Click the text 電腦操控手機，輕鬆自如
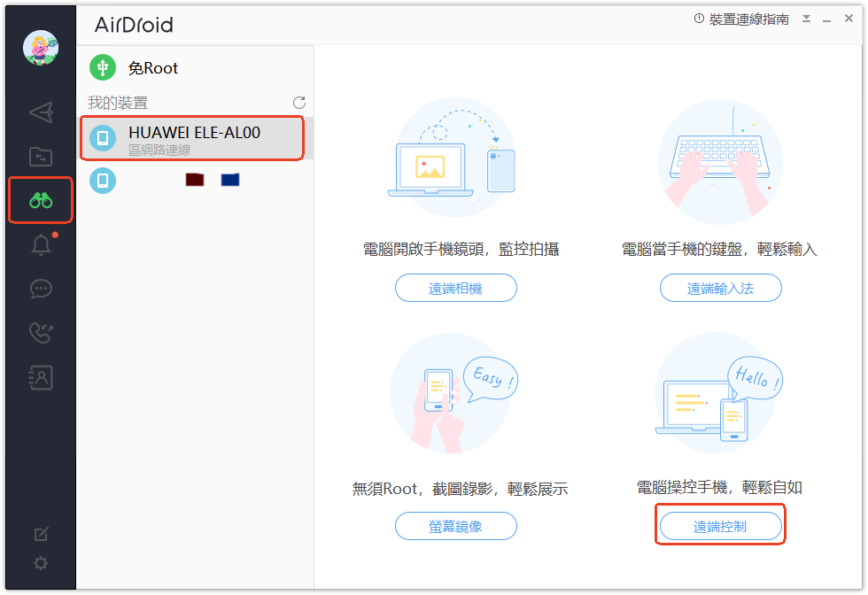Viewport: 868px width, 595px height. 719,488
